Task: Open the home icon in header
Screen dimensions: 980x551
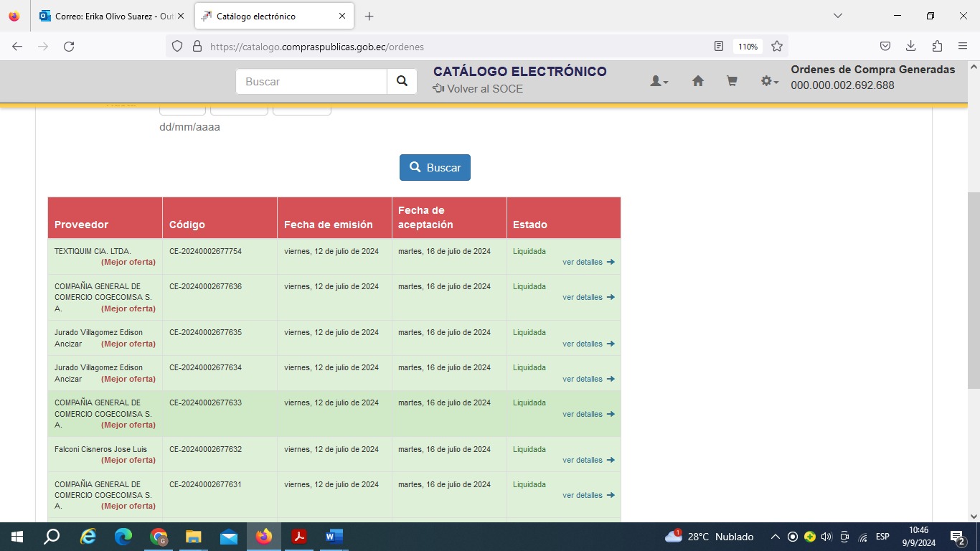Action: (697, 82)
